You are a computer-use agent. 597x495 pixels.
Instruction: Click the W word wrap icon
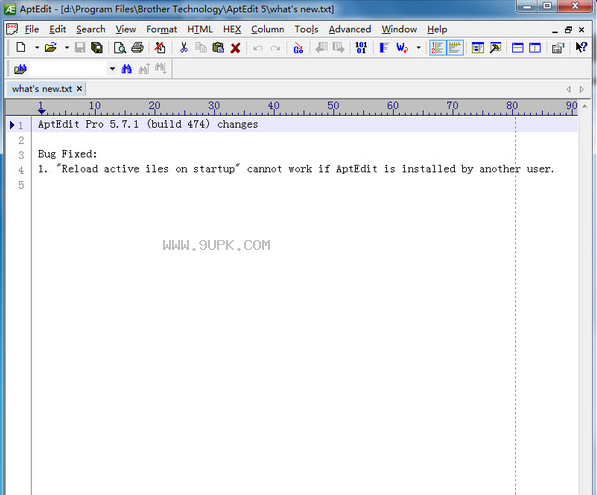(402, 48)
